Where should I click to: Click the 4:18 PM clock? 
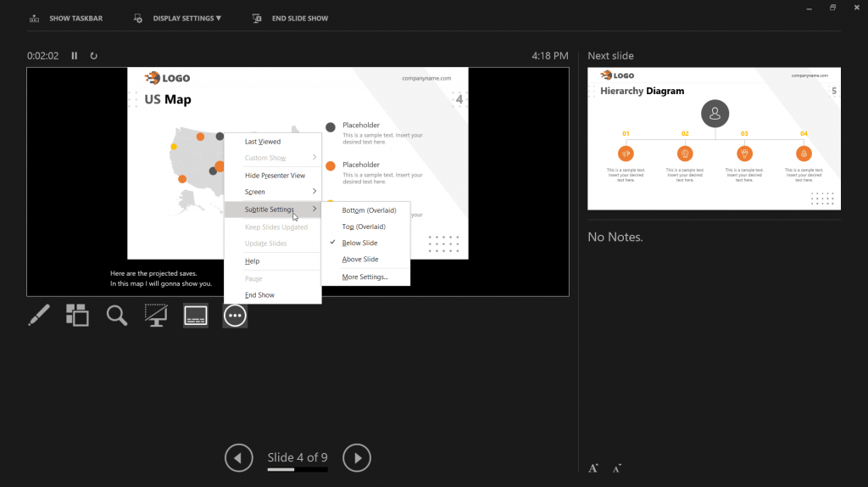click(549, 56)
